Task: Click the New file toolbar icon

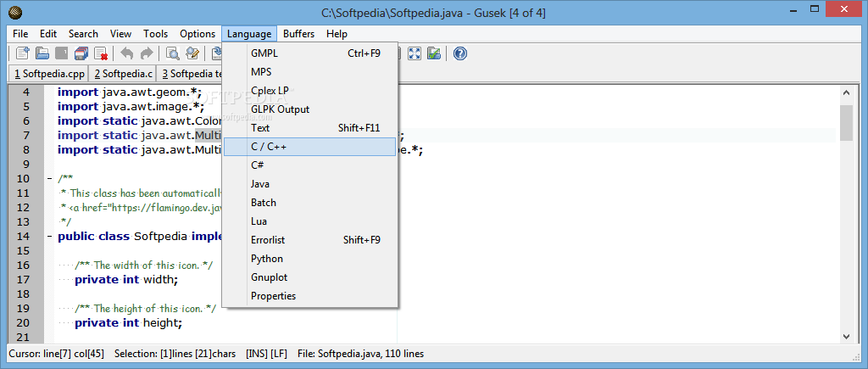Action: (x=23, y=53)
